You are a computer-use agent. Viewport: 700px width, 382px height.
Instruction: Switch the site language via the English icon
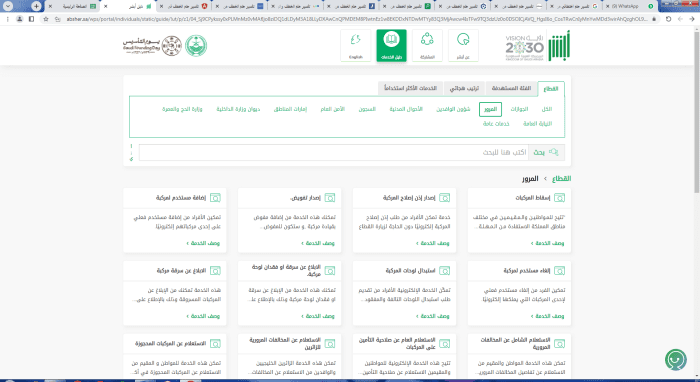point(356,46)
